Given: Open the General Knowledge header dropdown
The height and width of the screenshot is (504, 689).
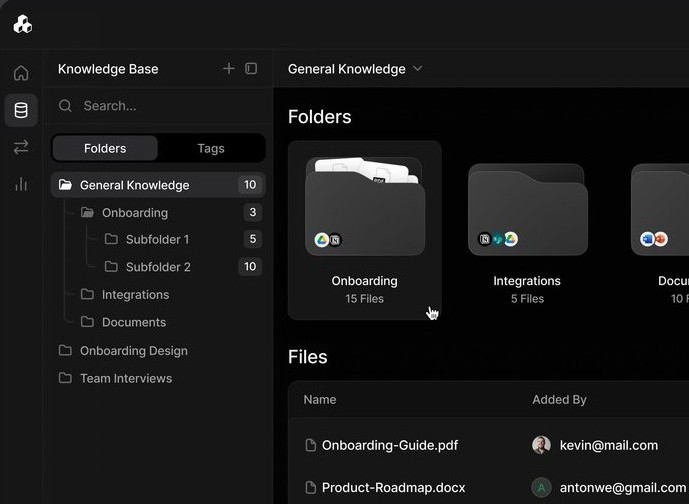Looking at the screenshot, I should point(355,69).
